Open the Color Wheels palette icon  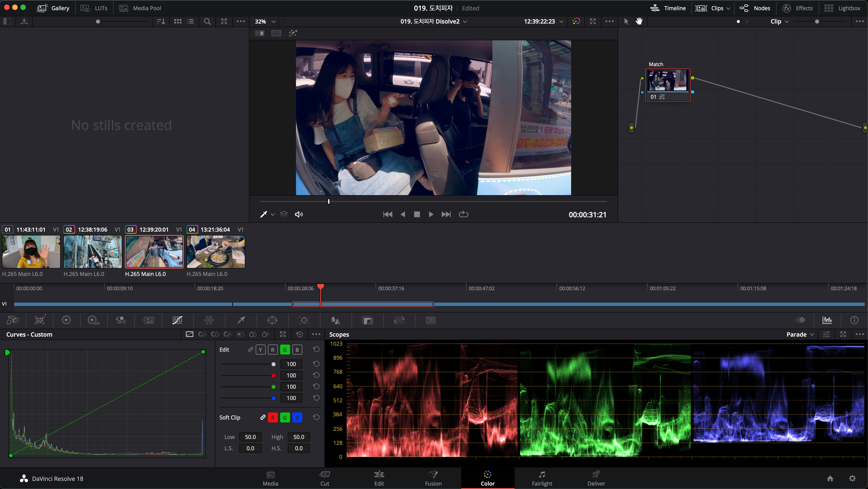click(x=66, y=320)
